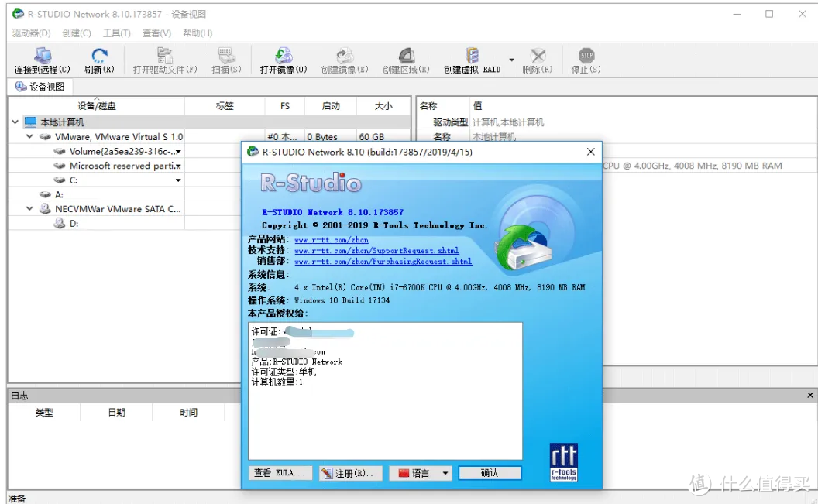Viewport: 818px width, 504px height.
Task: Select the VMware Virtual S 1.0 disk icon
Action: 45,136
